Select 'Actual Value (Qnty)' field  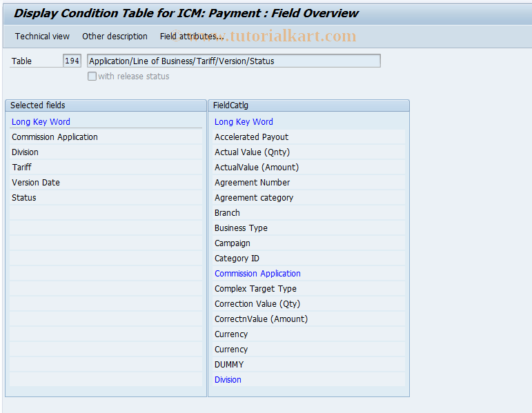(309, 152)
